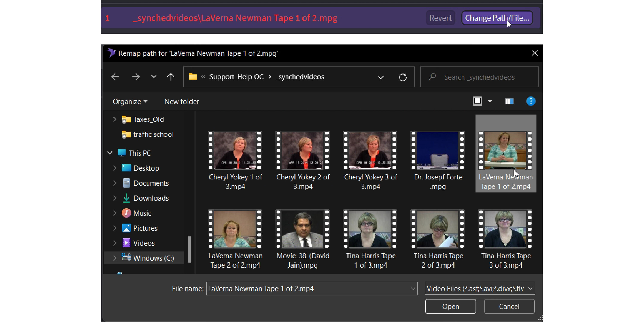Refresh the _synchedvideos folder listing

(x=403, y=77)
